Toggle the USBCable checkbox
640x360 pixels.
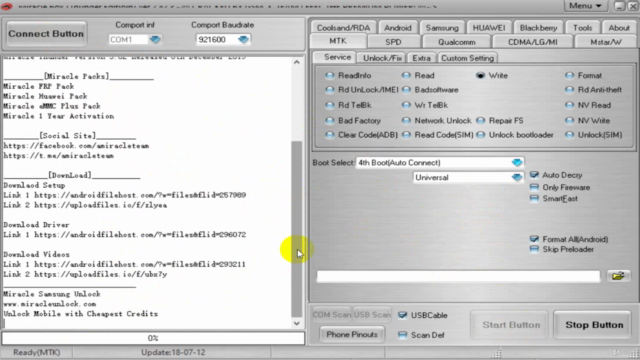point(423,316)
